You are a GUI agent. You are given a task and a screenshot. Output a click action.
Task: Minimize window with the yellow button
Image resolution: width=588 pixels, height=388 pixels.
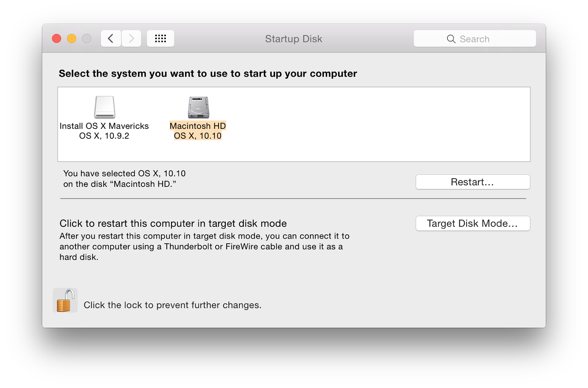tap(72, 39)
